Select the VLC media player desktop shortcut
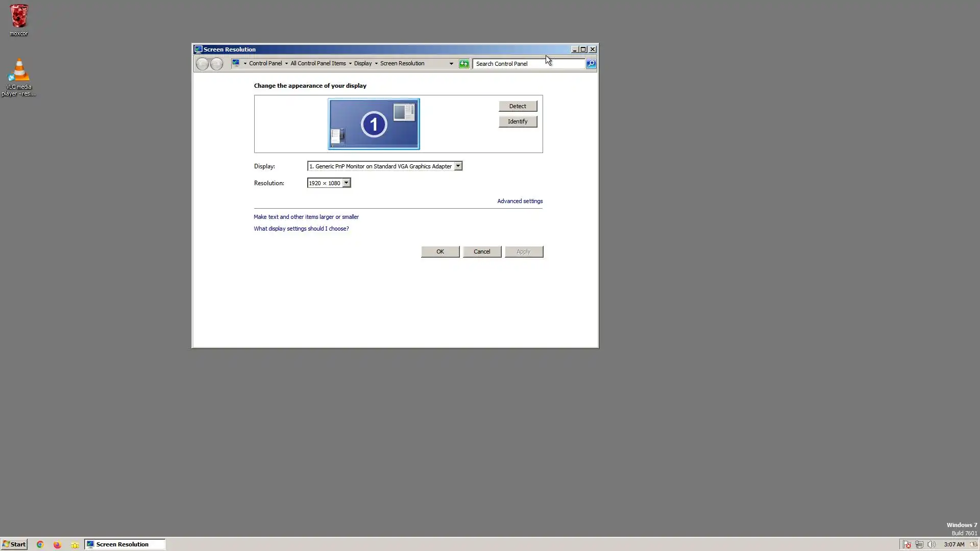The height and width of the screenshot is (551, 980). (x=19, y=77)
